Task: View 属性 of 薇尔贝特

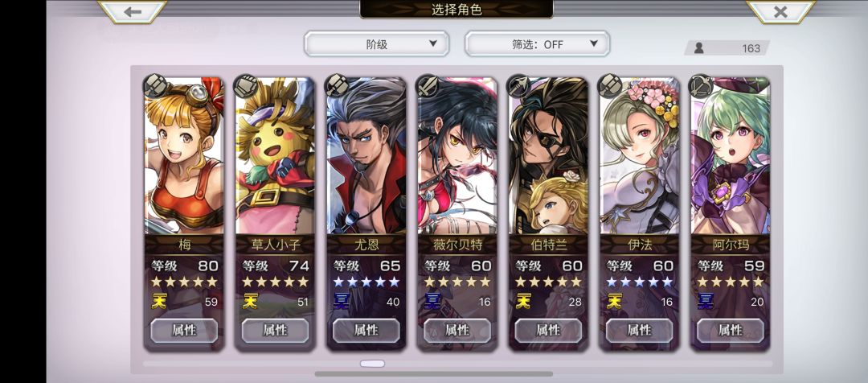Action: pyautogui.click(x=457, y=331)
